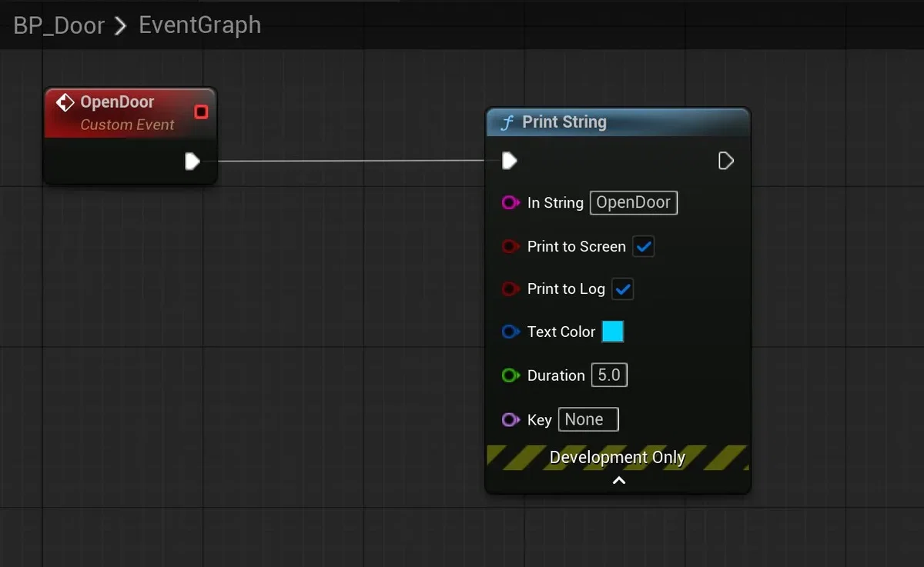
Task: Click the function f icon on Print String
Action: (507, 122)
